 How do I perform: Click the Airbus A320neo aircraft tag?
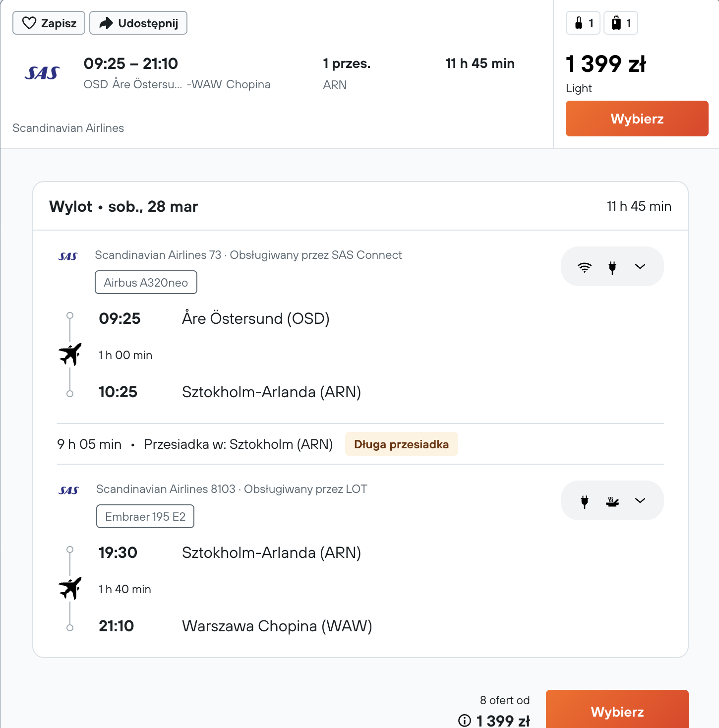coord(146,282)
